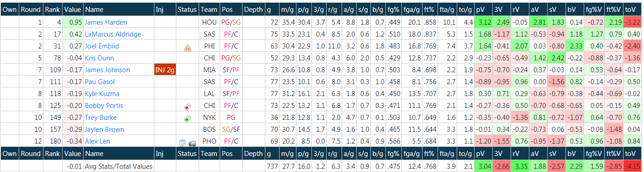644x172 pixels.
Task: Sort by the Value column header
Action: tap(72, 10)
